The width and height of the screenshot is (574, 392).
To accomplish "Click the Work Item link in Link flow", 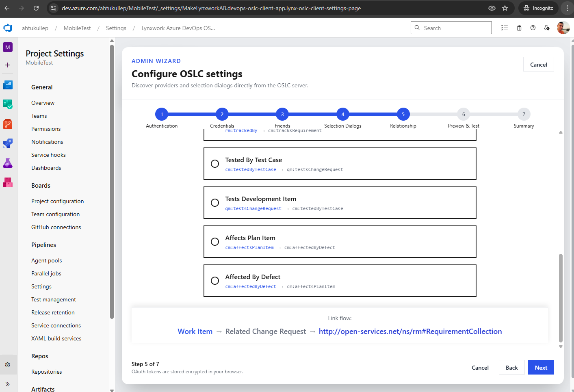I will [x=195, y=331].
